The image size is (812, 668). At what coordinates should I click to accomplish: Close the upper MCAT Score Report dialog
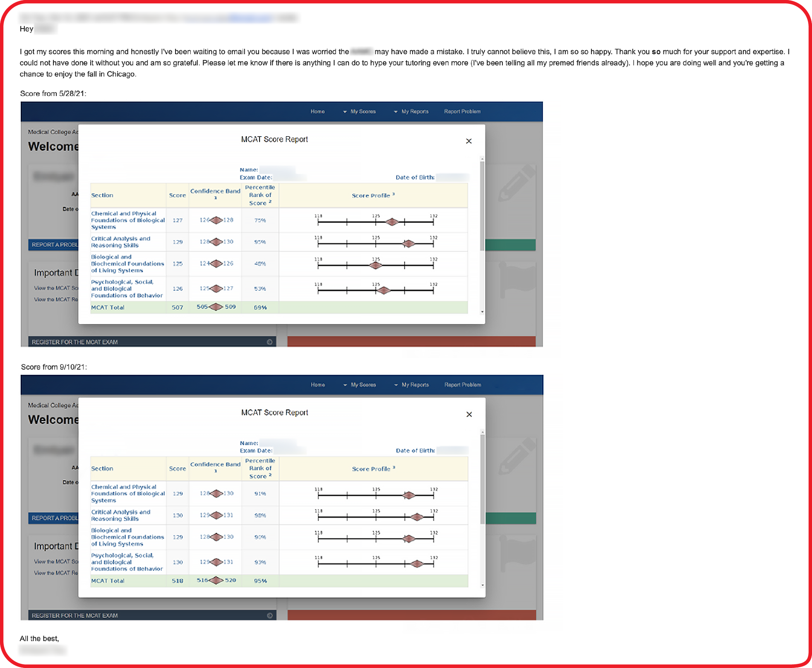[x=468, y=141]
